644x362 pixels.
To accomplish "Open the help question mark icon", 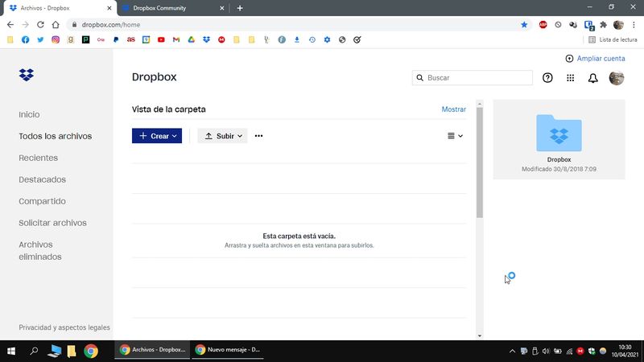I will 547,77.
